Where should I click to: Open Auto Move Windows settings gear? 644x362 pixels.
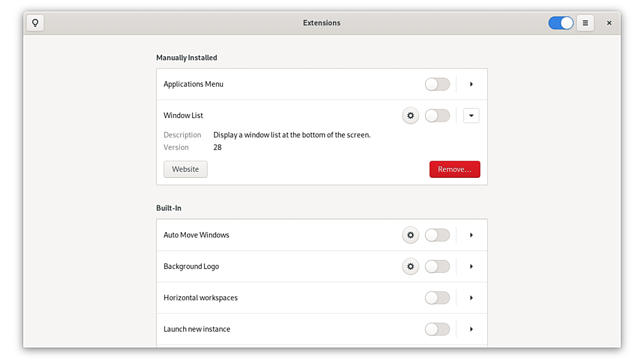(410, 235)
